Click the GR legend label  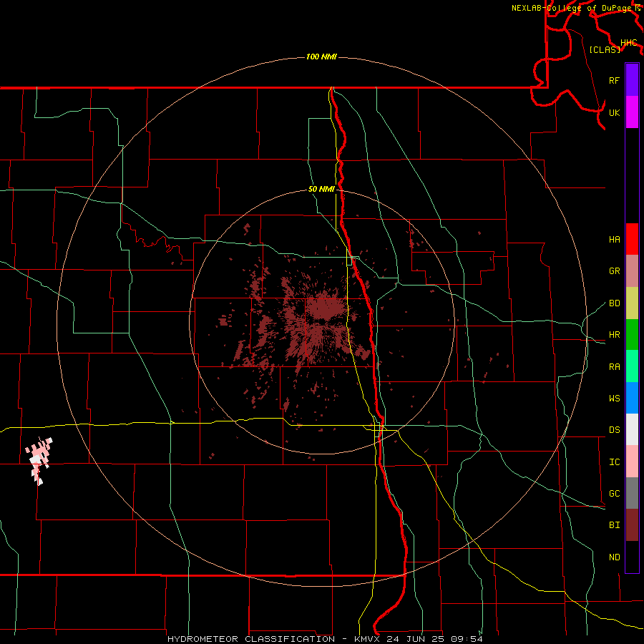pyautogui.click(x=614, y=271)
